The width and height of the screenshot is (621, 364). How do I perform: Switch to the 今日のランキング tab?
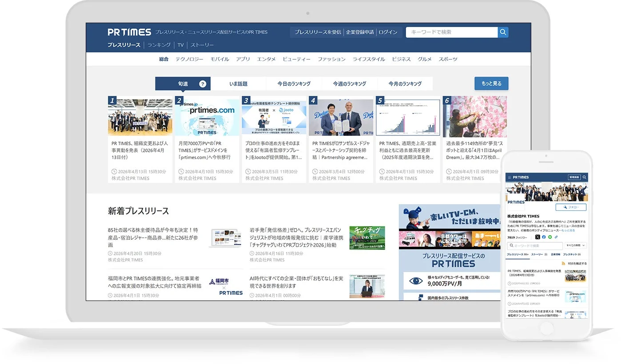[x=294, y=84]
